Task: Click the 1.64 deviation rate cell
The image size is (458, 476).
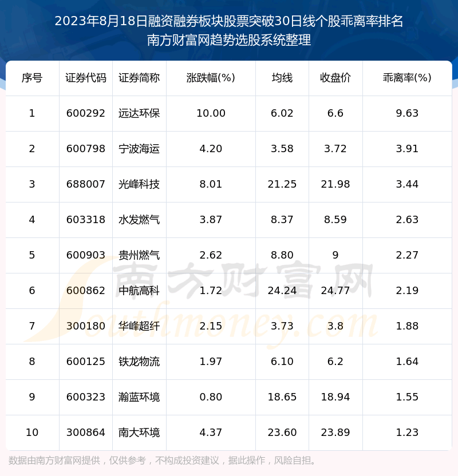Action: [x=407, y=362]
